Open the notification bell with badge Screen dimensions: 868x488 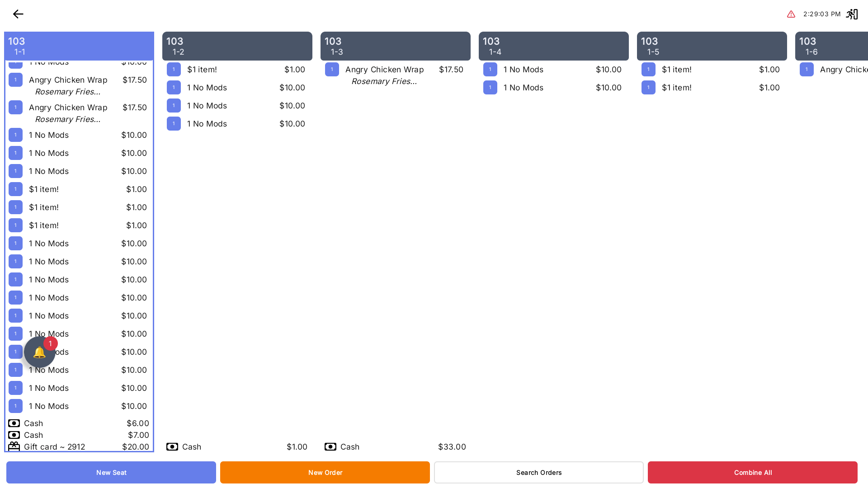click(x=40, y=352)
